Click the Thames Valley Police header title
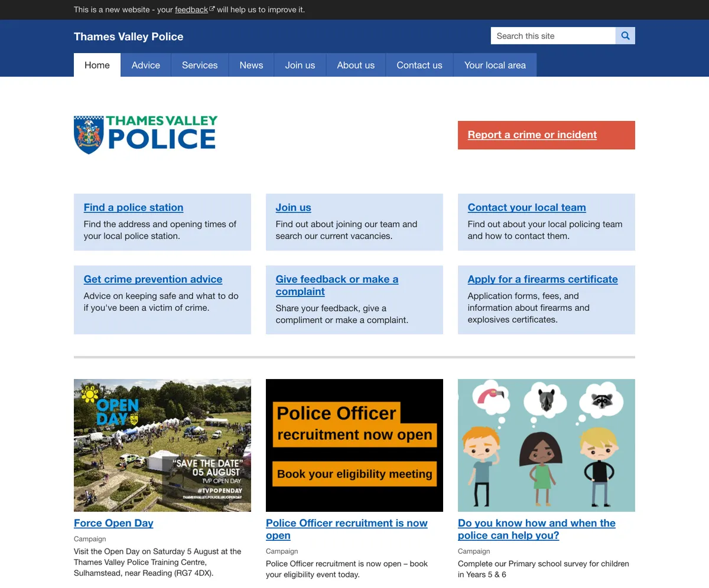This screenshot has width=709, height=588. tap(128, 37)
